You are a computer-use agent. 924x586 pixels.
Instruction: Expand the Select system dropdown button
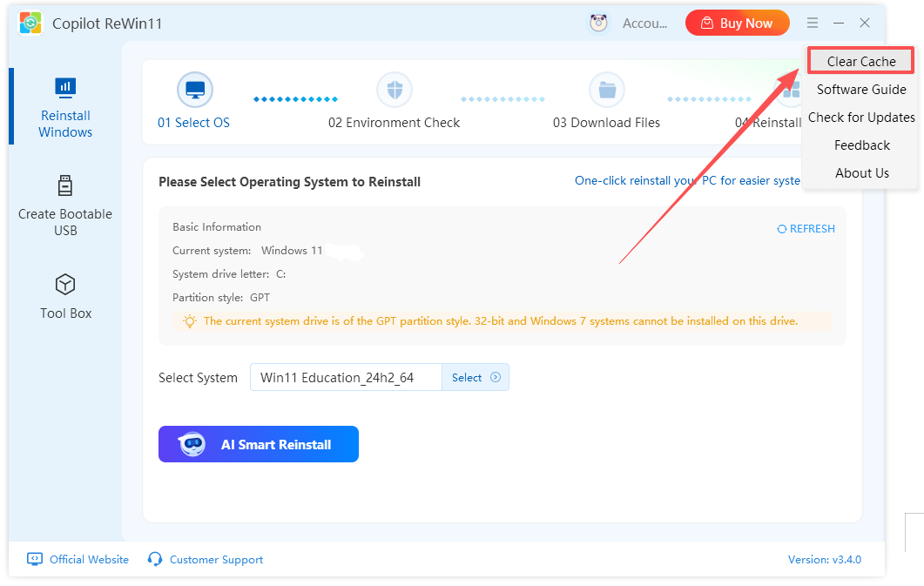[x=475, y=377]
